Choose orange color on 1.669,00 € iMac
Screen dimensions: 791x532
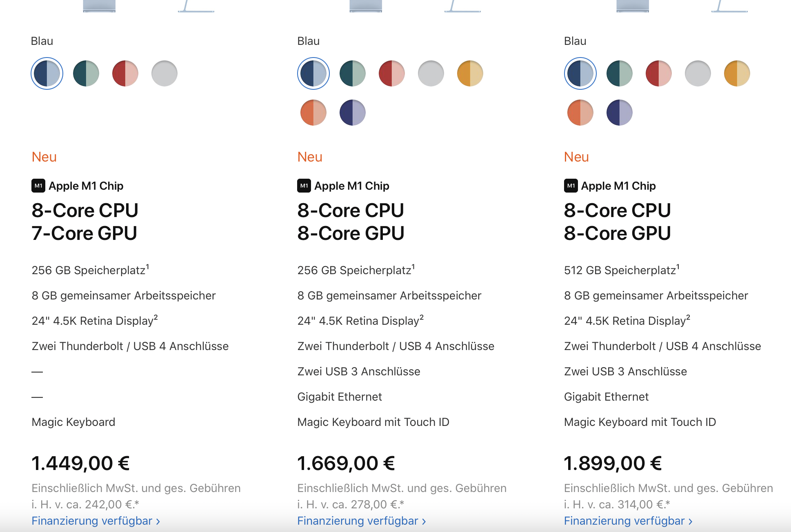click(x=313, y=113)
